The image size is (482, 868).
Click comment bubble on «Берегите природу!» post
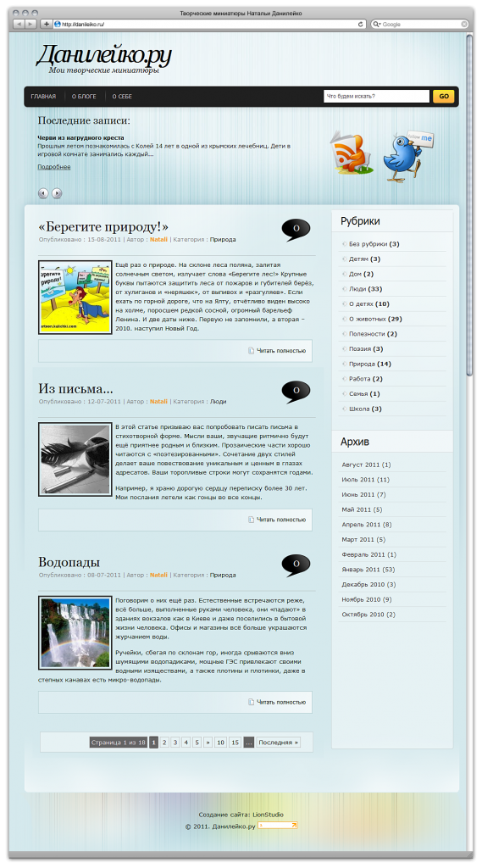click(x=296, y=230)
